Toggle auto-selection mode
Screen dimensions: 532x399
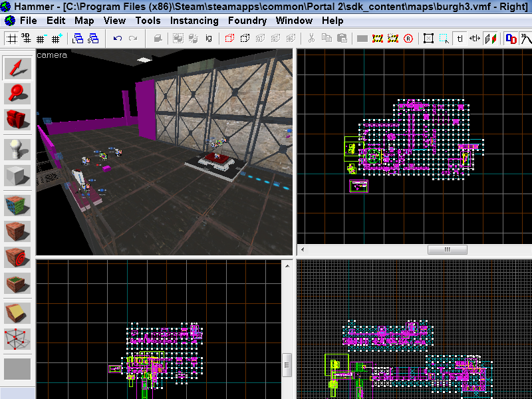(x=444, y=39)
